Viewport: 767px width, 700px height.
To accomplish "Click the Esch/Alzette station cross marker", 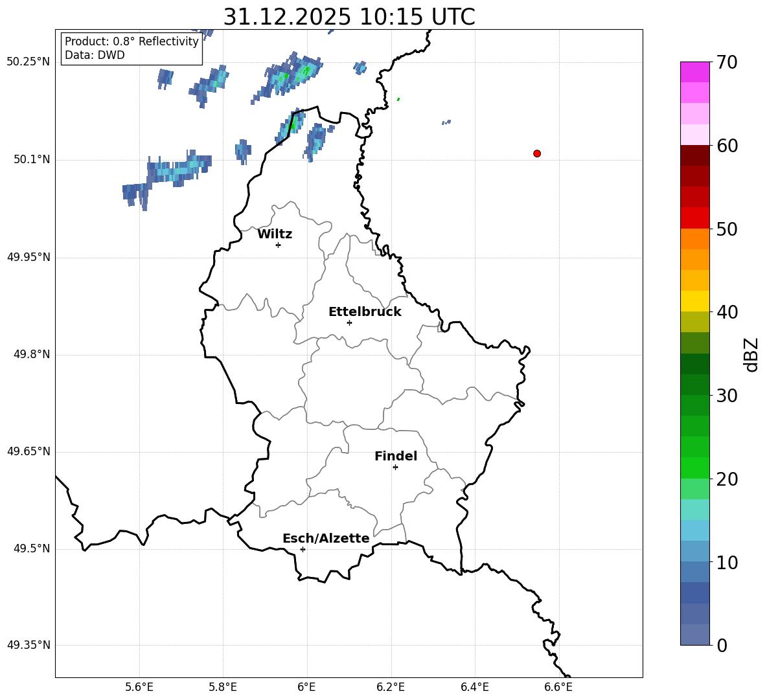I will coord(303,549).
